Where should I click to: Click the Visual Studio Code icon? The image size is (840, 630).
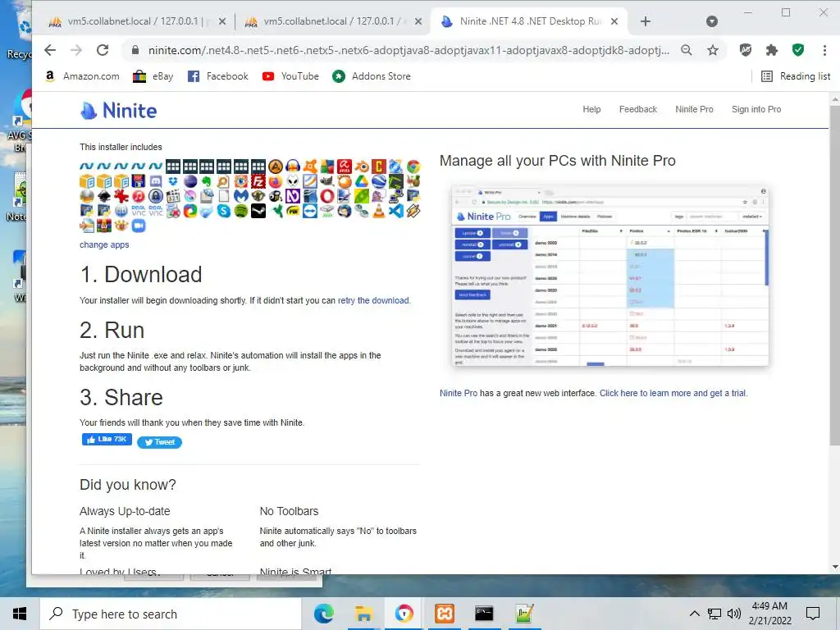(x=396, y=211)
